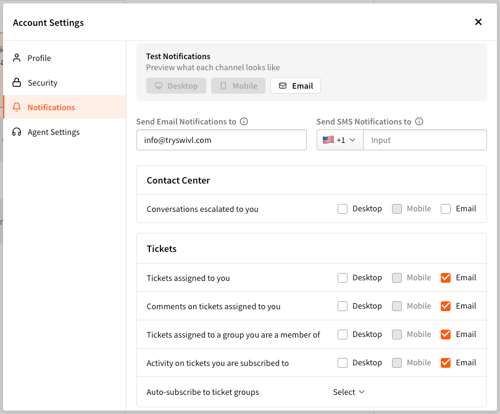Click the Security lock icon
Viewport: 500px width, 414px height.
(17, 82)
